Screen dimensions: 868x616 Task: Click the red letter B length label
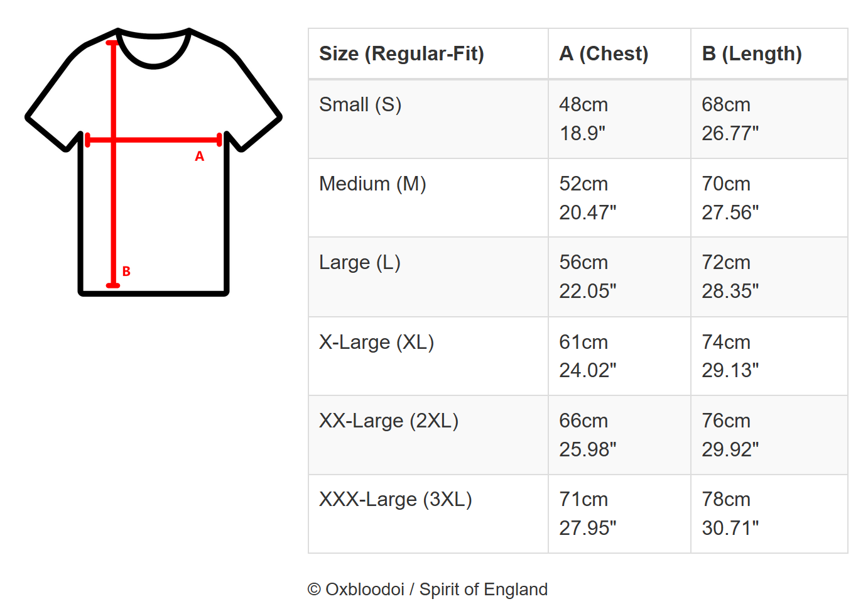click(x=126, y=272)
